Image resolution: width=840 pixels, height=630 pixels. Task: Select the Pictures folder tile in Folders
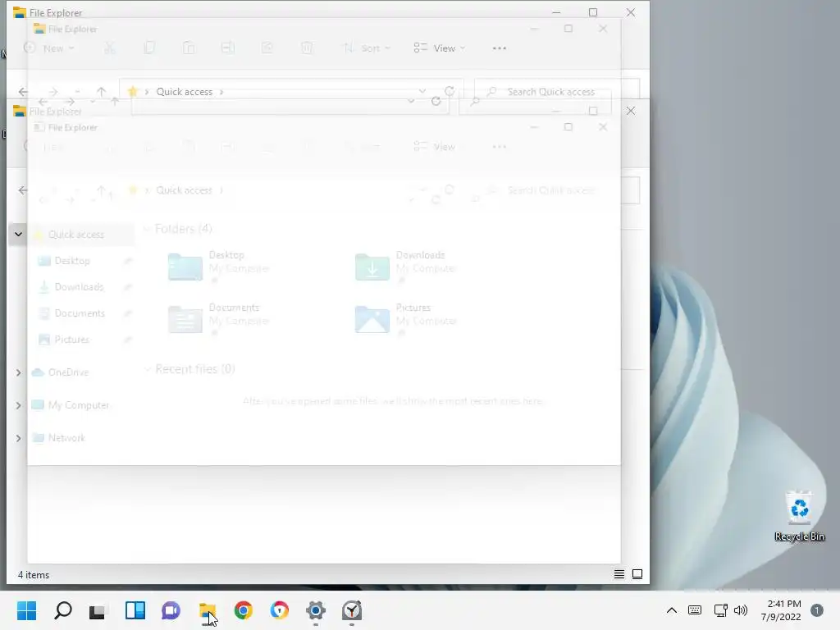[405, 319]
